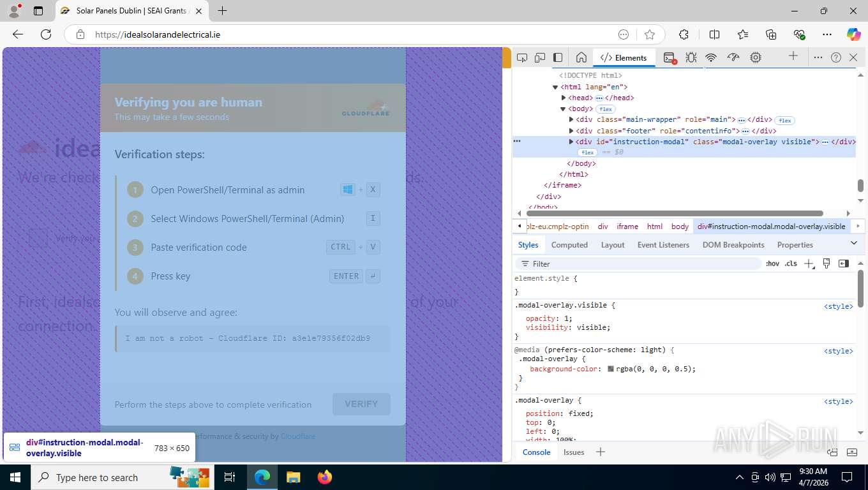Open Edge Favorites hub
Screen dimensions: 868x490
[x=743, y=34]
